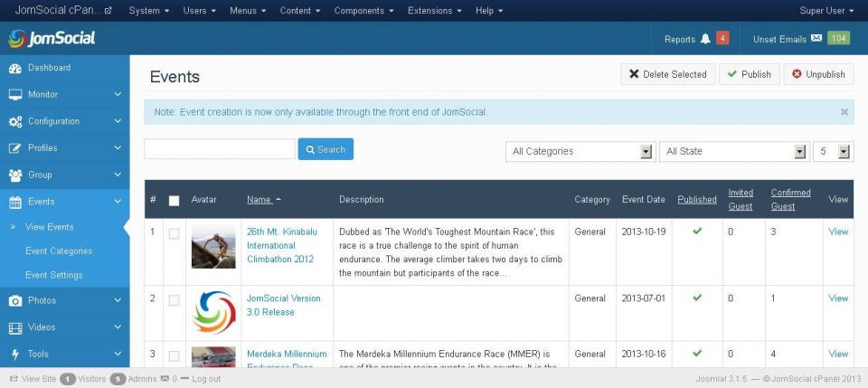Sort by the Published column header
Viewport: 868px width, 388px height.
point(697,199)
